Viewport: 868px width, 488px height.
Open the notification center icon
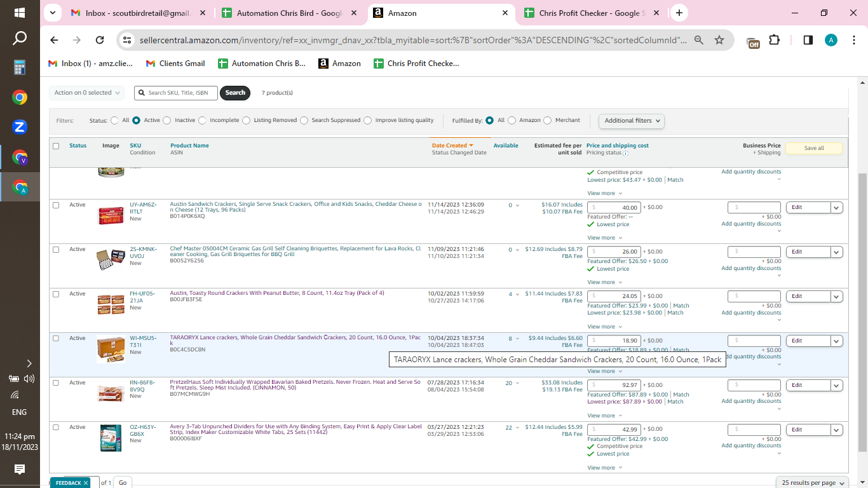click(20, 470)
